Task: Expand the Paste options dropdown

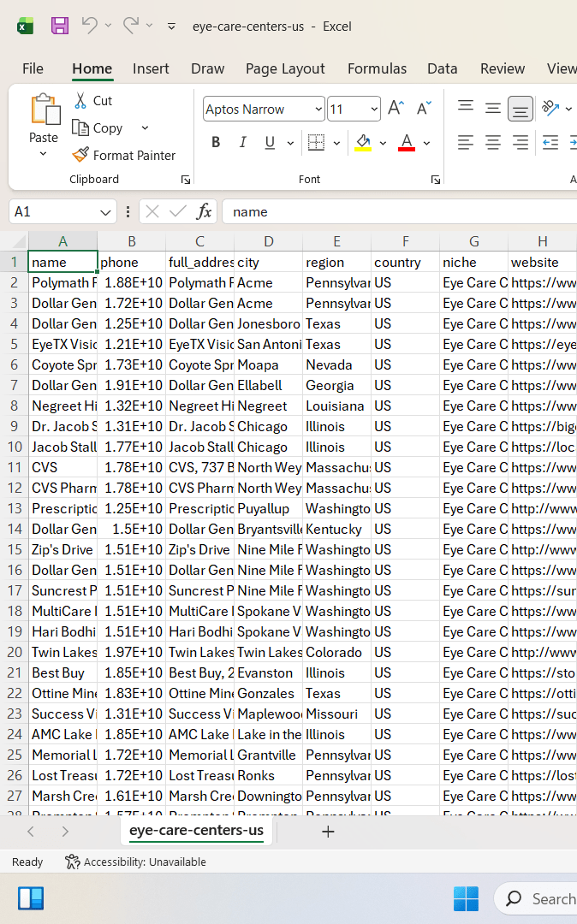Action: tap(43, 154)
